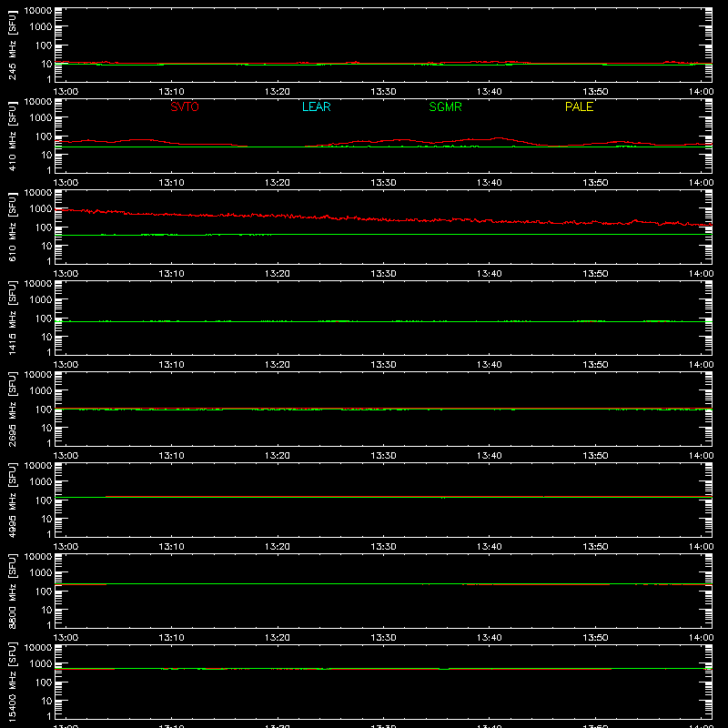This screenshot has height=728, width=728.
Task: Click 13:20 time label under 8800 MHz panel
Action: [x=278, y=638]
